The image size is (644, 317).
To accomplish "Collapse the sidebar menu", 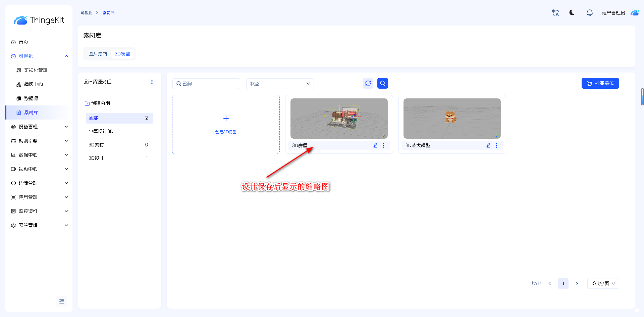I will [62, 301].
